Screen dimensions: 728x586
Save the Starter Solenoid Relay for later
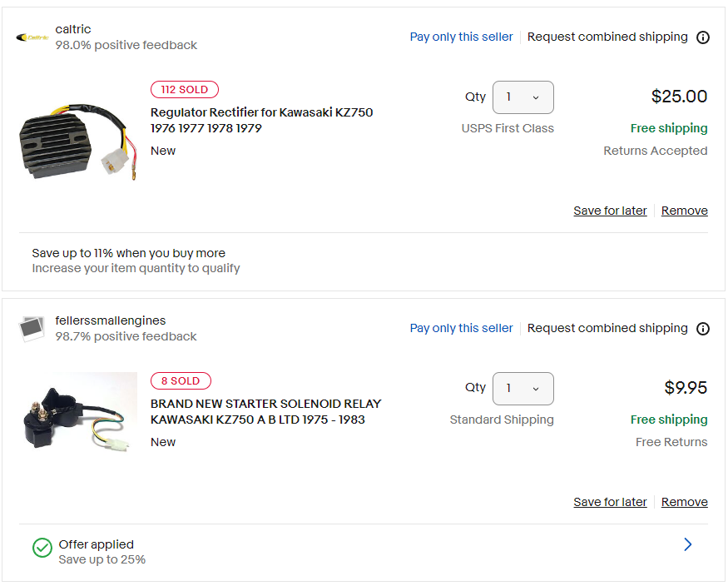coord(610,502)
